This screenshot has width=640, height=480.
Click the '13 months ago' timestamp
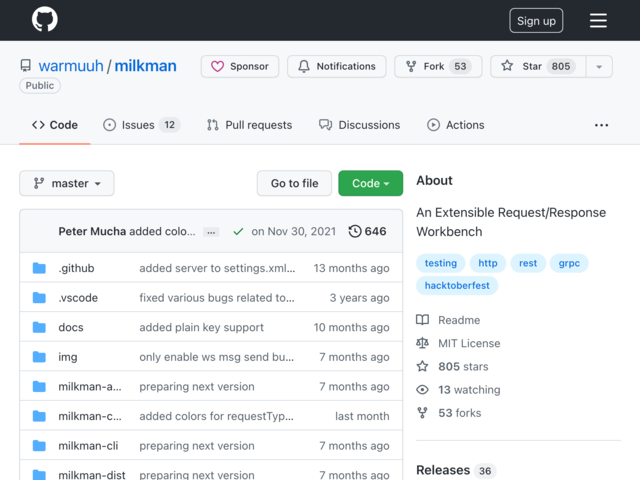[x=351, y=268]
